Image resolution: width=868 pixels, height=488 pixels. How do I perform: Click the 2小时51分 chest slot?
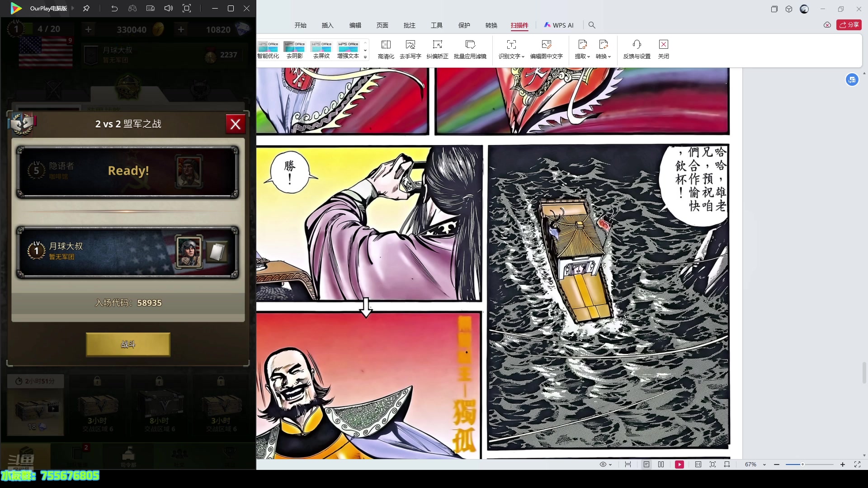[x=36, y=405]
